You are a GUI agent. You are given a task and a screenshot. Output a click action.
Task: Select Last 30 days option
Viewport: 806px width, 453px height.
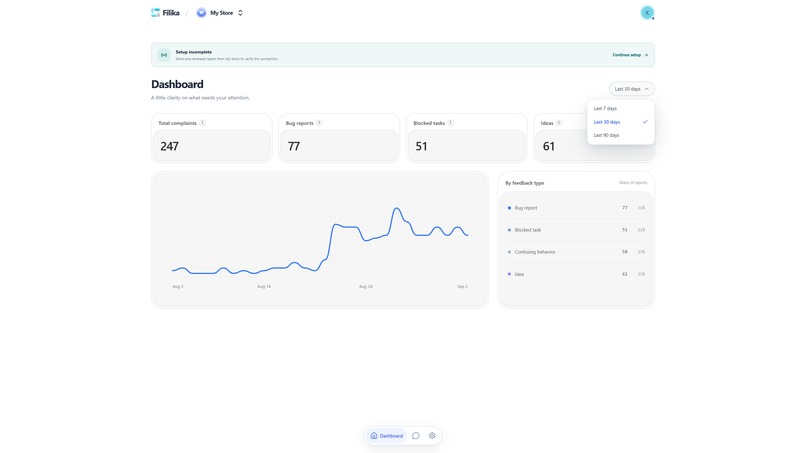[620, 122]
